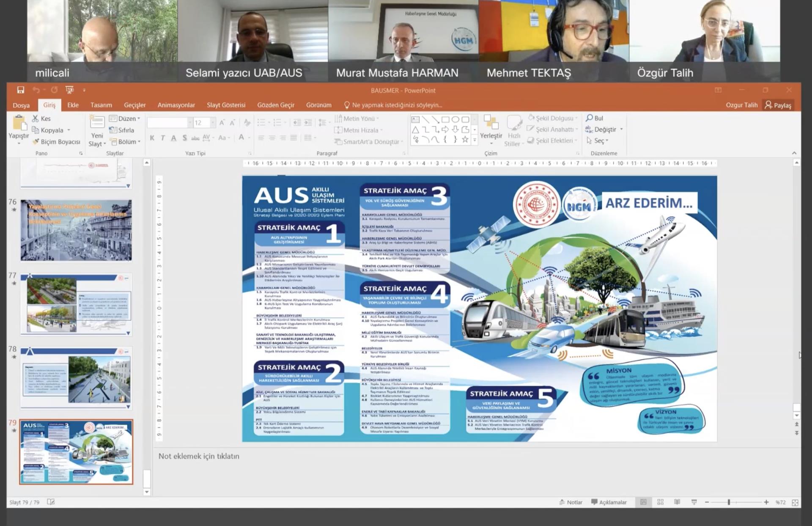Toggle italic (T) formatting
Viewport: 812px width, 526px height.
(163, 138)
